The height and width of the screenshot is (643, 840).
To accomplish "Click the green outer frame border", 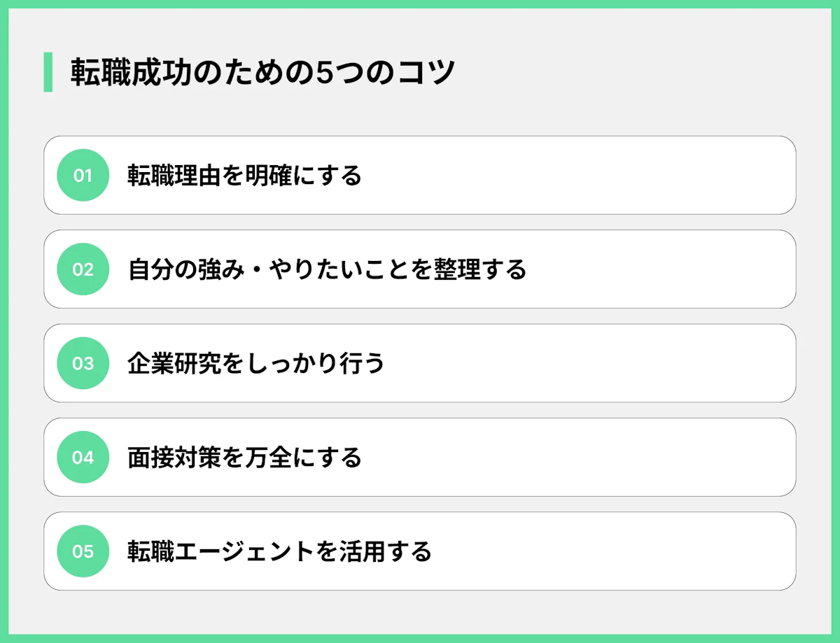I will [x=420, y=3].
